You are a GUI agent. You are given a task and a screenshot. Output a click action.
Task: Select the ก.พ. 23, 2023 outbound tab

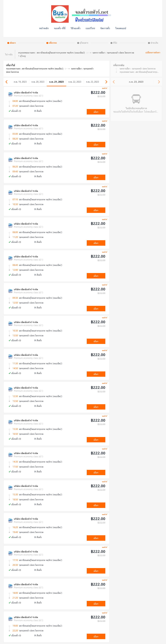[92, 82]
